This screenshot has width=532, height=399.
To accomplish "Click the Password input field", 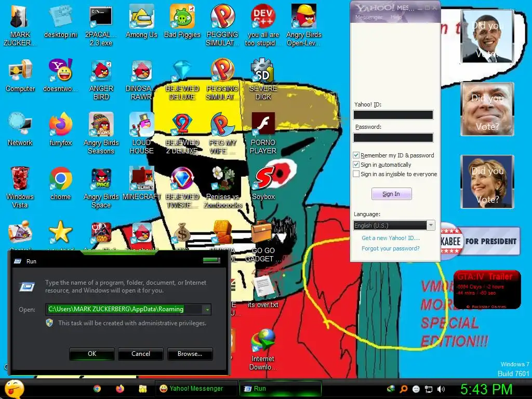I will tap(393, 137).
